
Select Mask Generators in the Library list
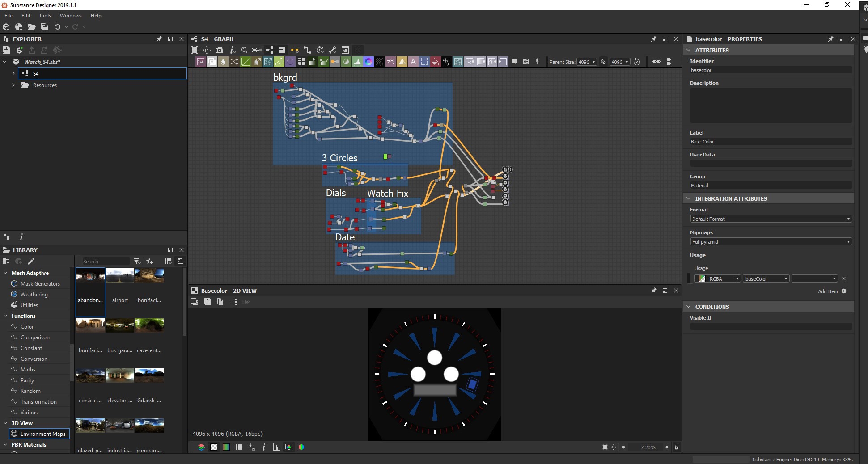pyautogui.click(x=40, y=284)
